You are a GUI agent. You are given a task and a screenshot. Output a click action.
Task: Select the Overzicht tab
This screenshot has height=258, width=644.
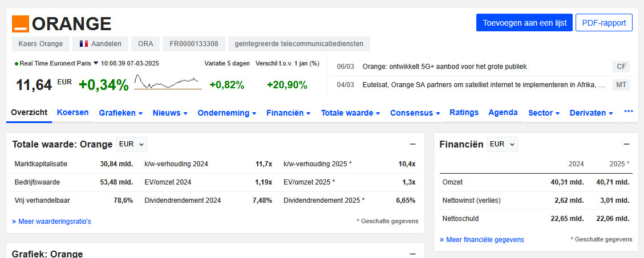coord(29,112)
